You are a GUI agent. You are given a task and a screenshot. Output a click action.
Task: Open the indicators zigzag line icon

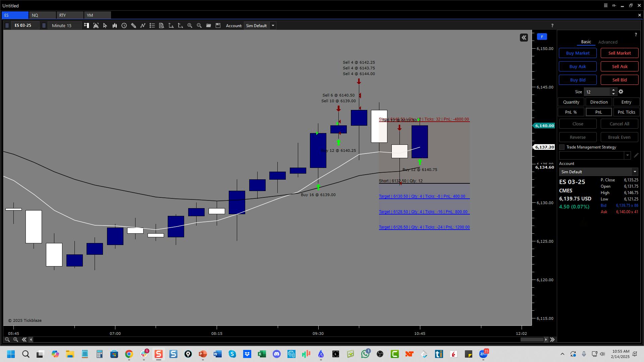coord(143,25)
